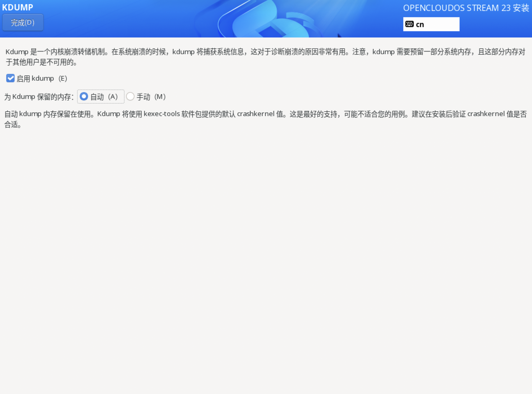
Task: Uncheck the 启用 kdump (E) checkbox
Action: (10, 78)
